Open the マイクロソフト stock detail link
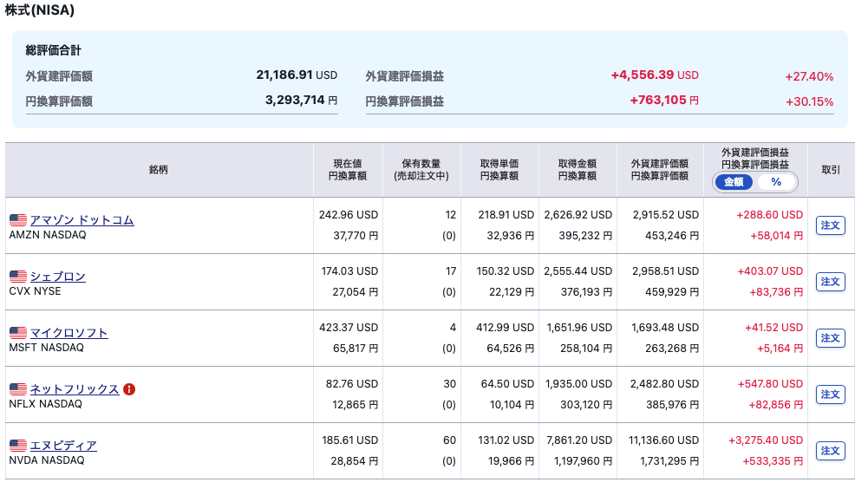 (69, 333)
